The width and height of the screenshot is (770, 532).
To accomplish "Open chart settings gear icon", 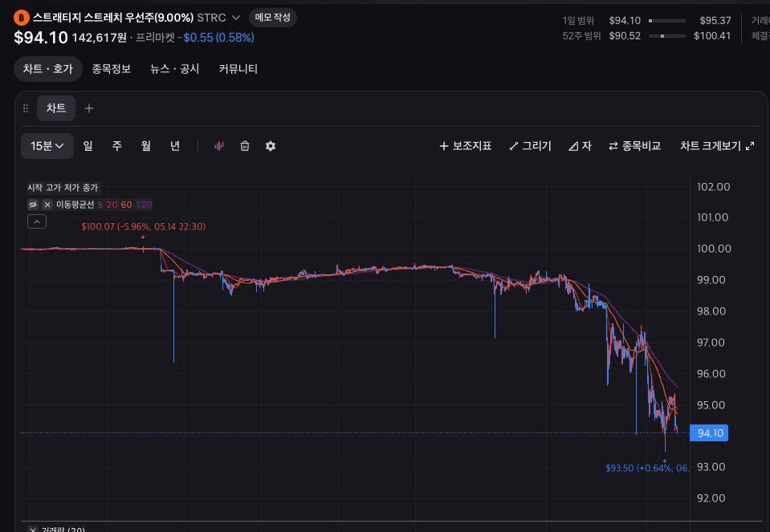I will click(x=270, y=146).
